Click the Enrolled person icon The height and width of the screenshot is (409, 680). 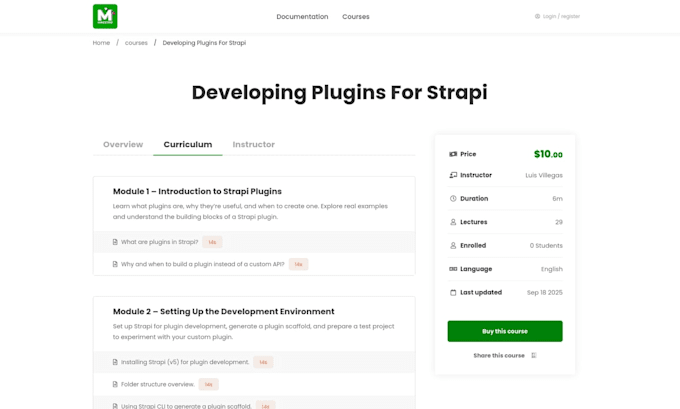[453, 245]
